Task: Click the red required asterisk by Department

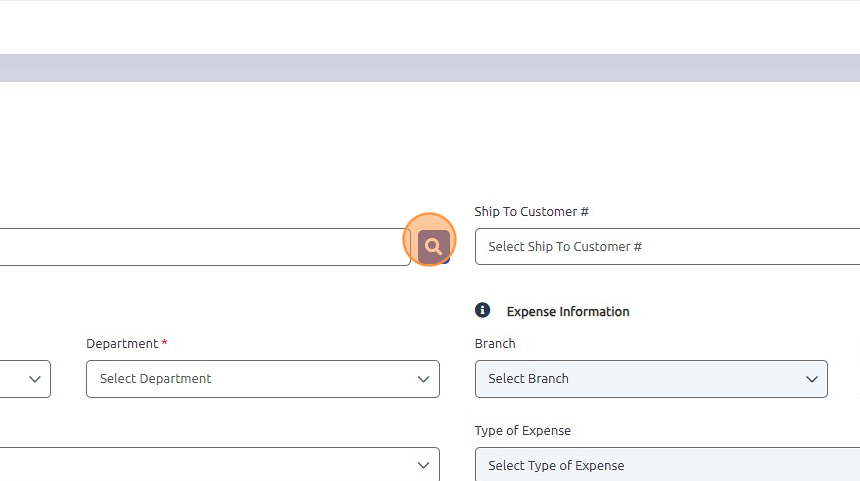Action: pos(164,342)
